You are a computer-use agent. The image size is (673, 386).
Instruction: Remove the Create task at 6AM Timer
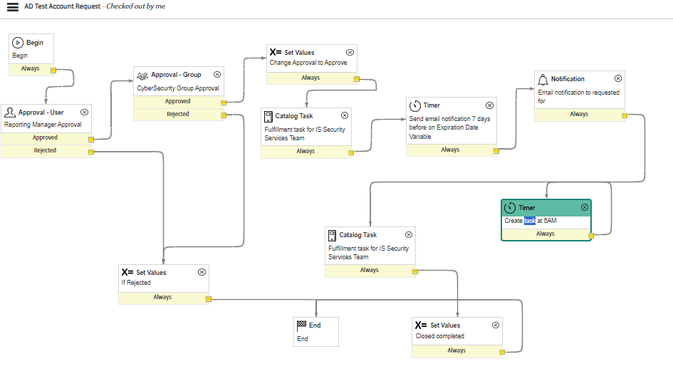[x=585, y=207]
